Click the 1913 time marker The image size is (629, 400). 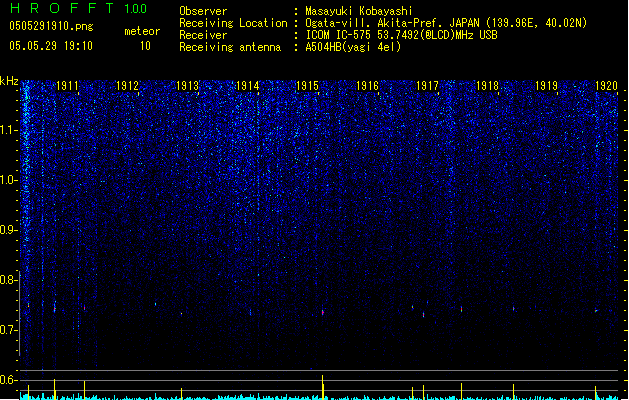pyautogui.click(x=187, y=86)
